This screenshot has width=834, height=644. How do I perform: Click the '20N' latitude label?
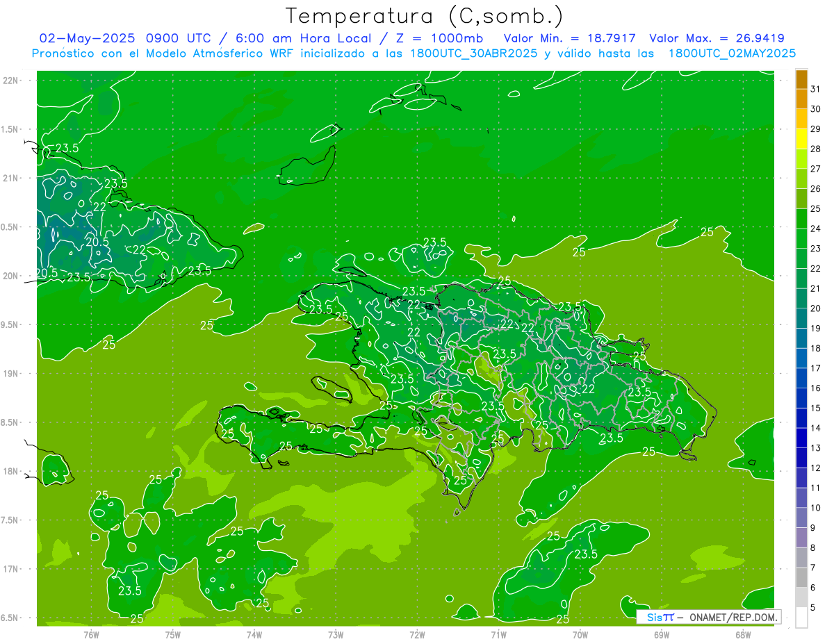click(11, 276)
